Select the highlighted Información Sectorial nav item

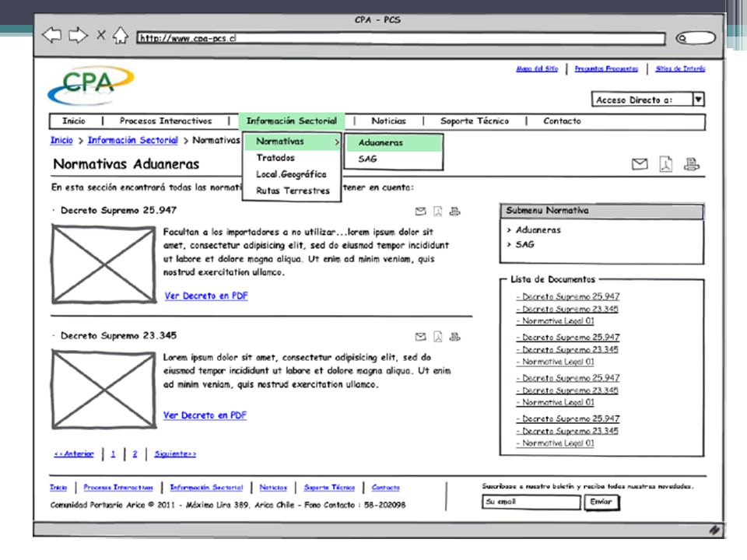pyautogui.click(x=292, y=121)
